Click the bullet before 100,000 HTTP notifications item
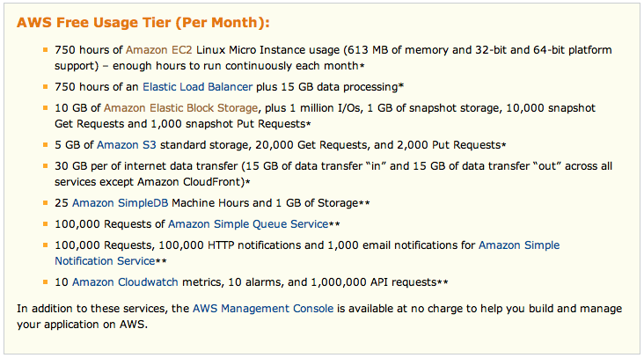This screenshot has height=358, width=644. pos(45,245)
